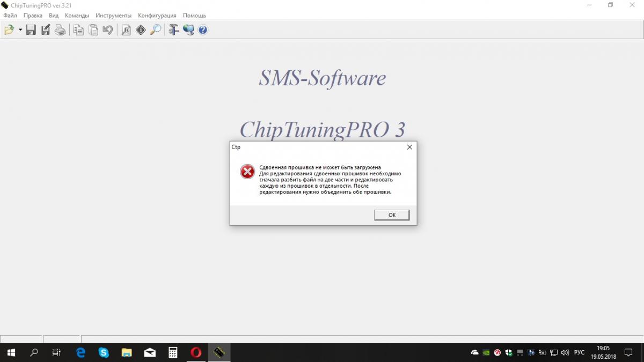This screenshot has height=362, width=644.
Task: Open the wrench and hammer settings icon
Action: pyautogui.click(x=173, y=30)
